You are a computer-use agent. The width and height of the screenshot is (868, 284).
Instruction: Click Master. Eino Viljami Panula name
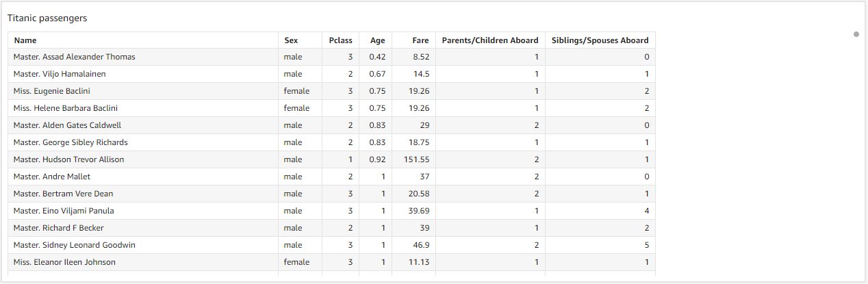click(64, 211)
